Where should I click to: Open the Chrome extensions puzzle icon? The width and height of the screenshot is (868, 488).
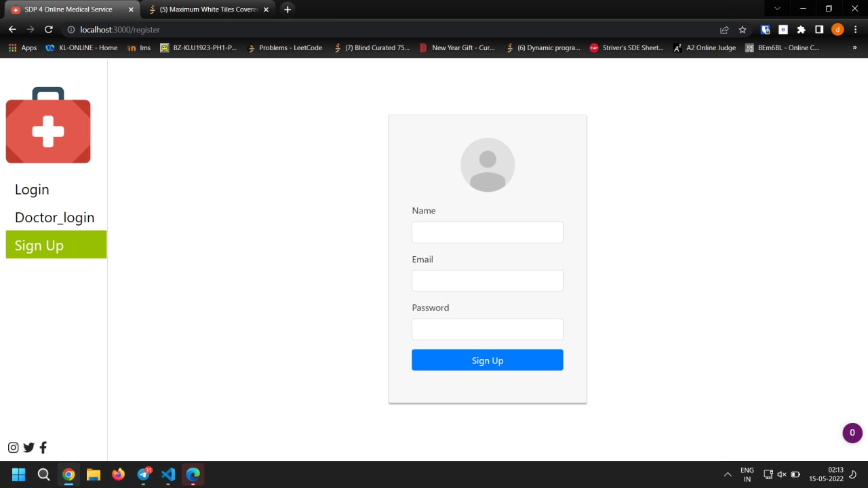coord(801,29)
